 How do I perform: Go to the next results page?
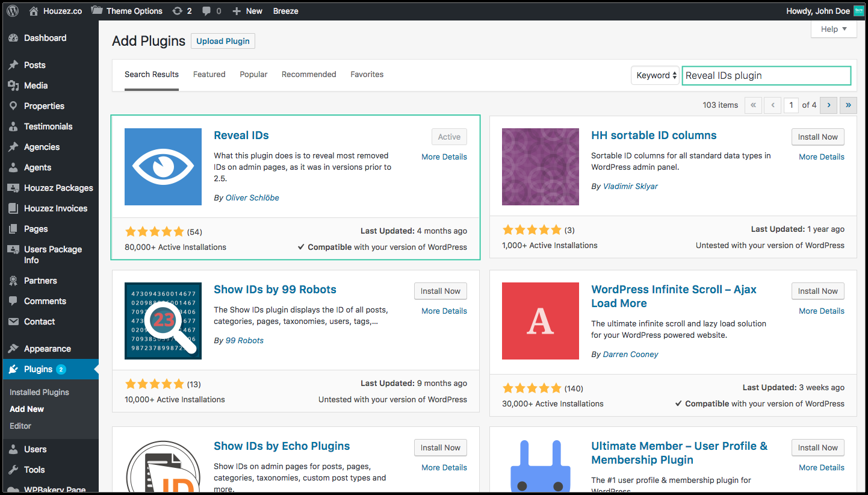point(828,105)
